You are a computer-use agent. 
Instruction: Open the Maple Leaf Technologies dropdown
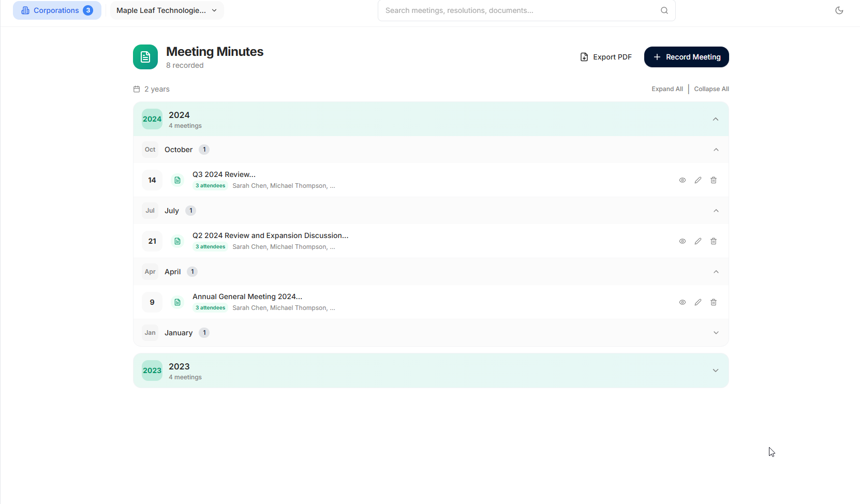(167, 10)
